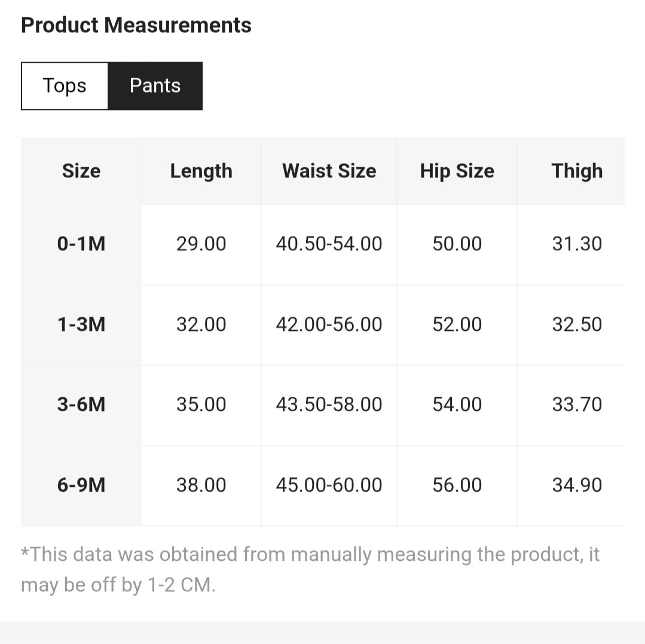Switch to the Tops tab
Screen dimensions: 645x644
[x=65, y=86]
